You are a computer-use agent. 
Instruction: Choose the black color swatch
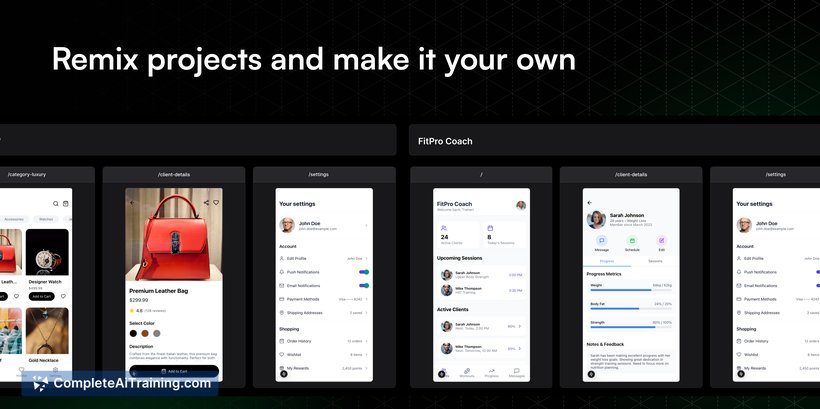133,333
